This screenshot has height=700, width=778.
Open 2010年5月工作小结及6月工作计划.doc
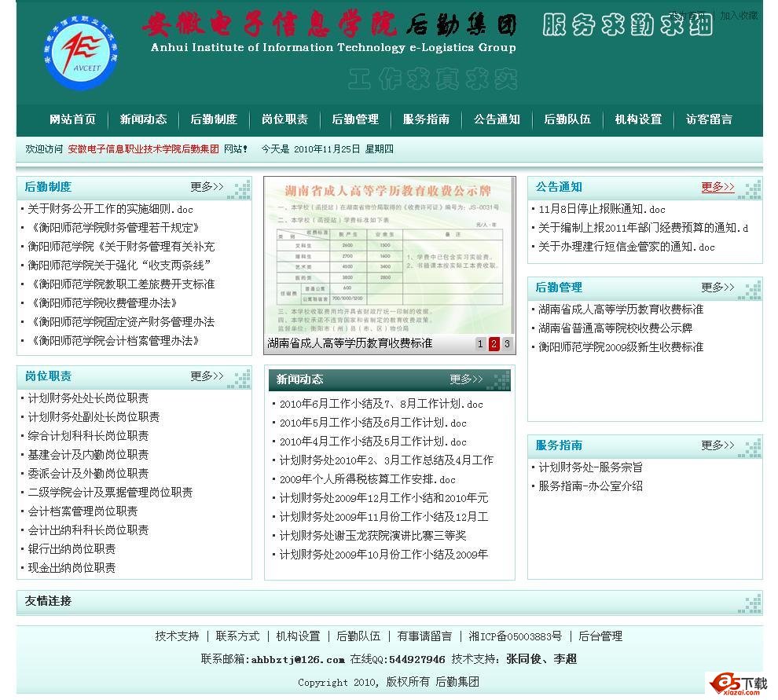[373, 423]
